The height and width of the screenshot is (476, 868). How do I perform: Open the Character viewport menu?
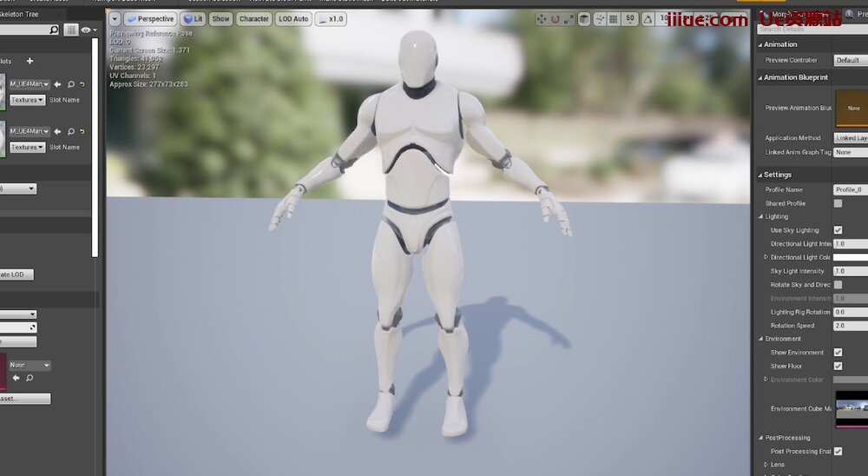253,18
